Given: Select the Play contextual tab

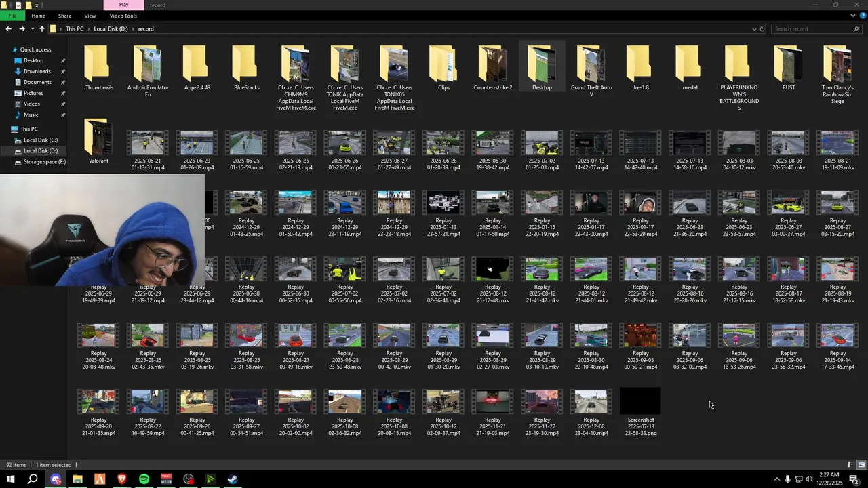Looking at the screenshot, I should click(x=123, y=5).
